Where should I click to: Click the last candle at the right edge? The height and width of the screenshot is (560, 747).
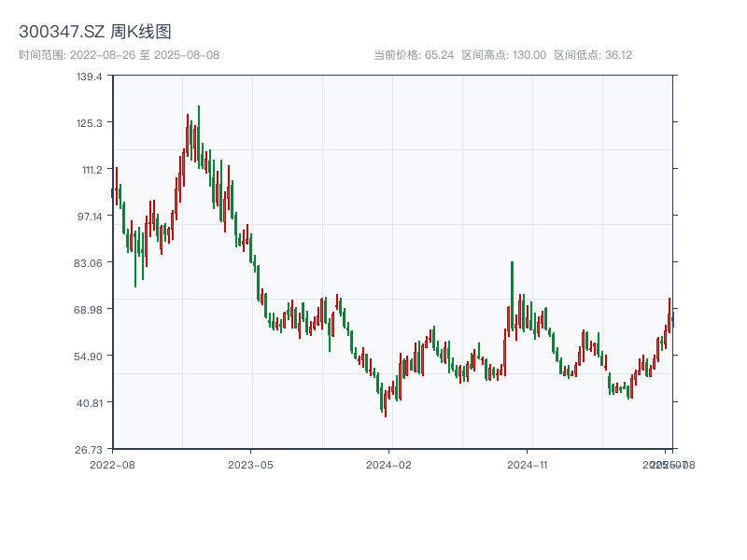(672, 319)
